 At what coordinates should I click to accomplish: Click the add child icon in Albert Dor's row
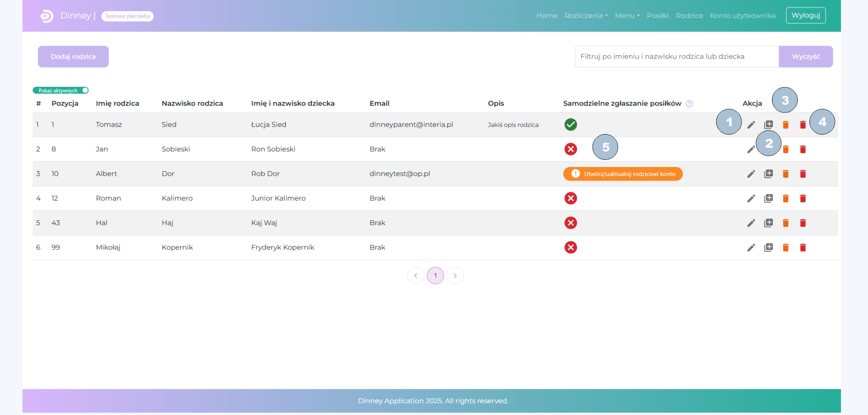768,174
